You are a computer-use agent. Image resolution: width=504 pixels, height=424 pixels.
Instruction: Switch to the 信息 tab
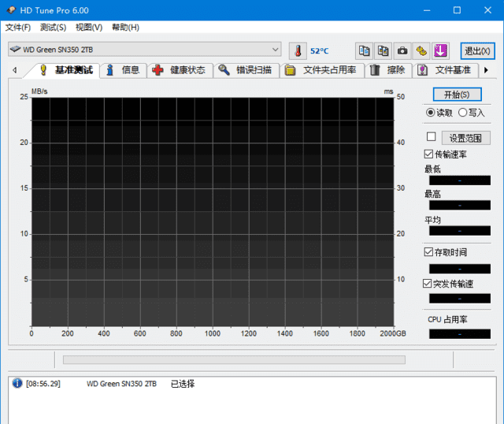click(x=124, y=70)
